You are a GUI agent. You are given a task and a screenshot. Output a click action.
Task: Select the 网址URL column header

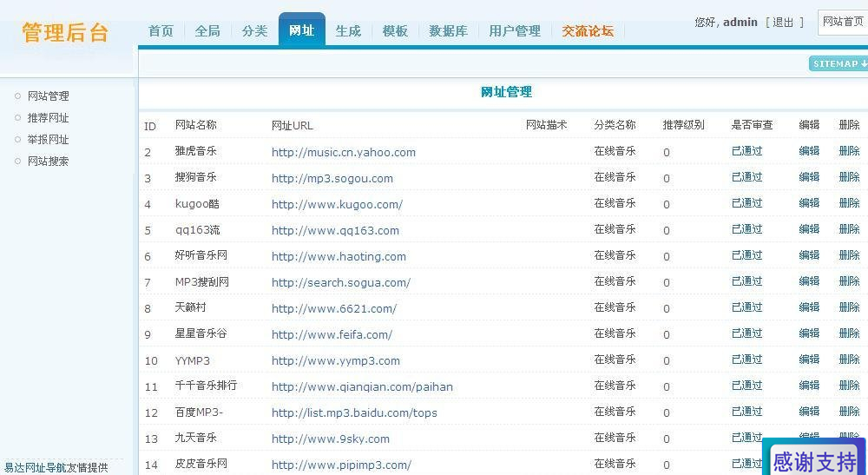coord(292,126)
